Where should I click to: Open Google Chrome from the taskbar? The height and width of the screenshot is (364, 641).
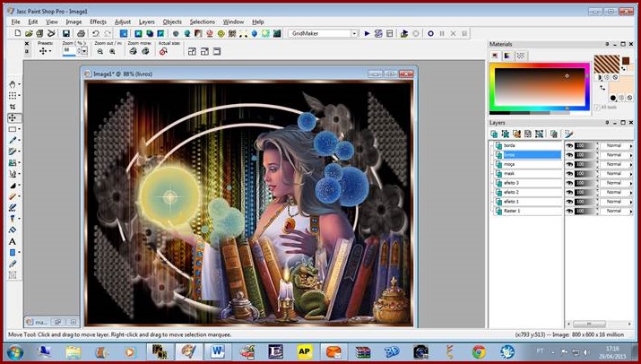(479, 351)
